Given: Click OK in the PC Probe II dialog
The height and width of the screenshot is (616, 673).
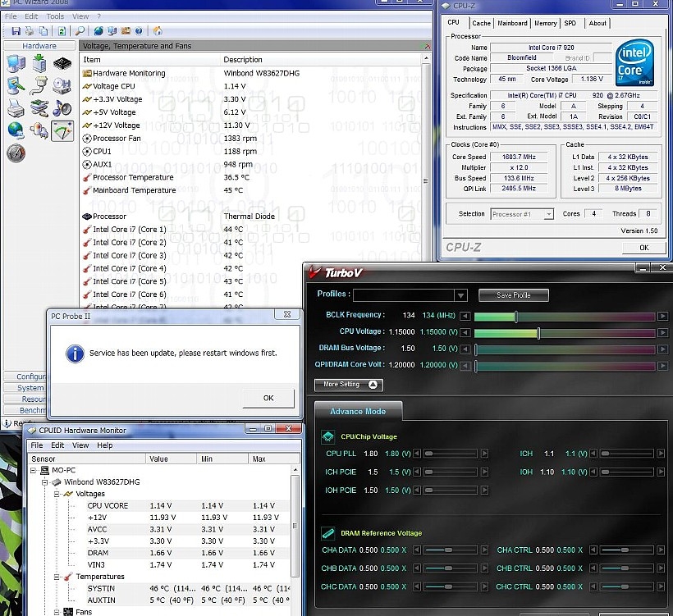Looking at the screenshot, I should click(x=268, y=398).
